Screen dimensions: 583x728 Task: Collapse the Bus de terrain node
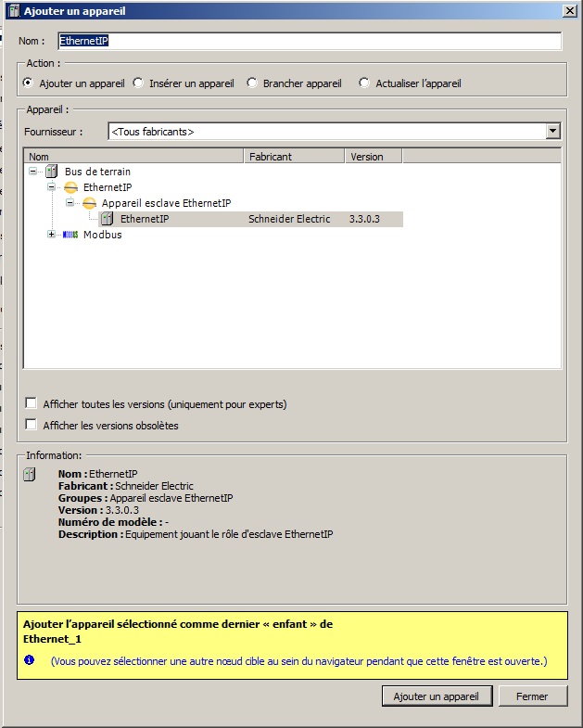tap(33, 172)
